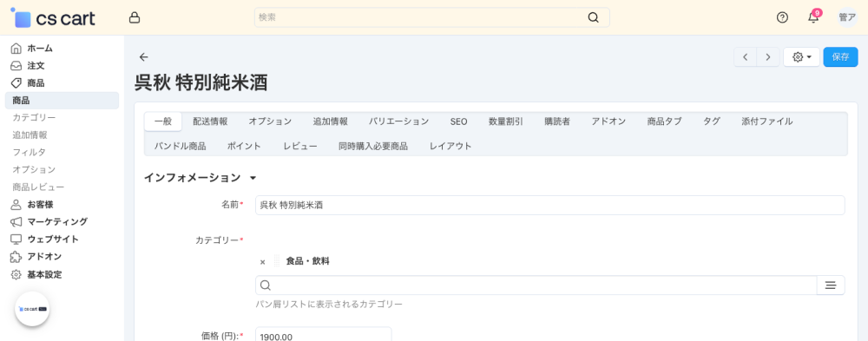Open the gear settings dropdown
The image size is (868, 341).
coord(801,57)
